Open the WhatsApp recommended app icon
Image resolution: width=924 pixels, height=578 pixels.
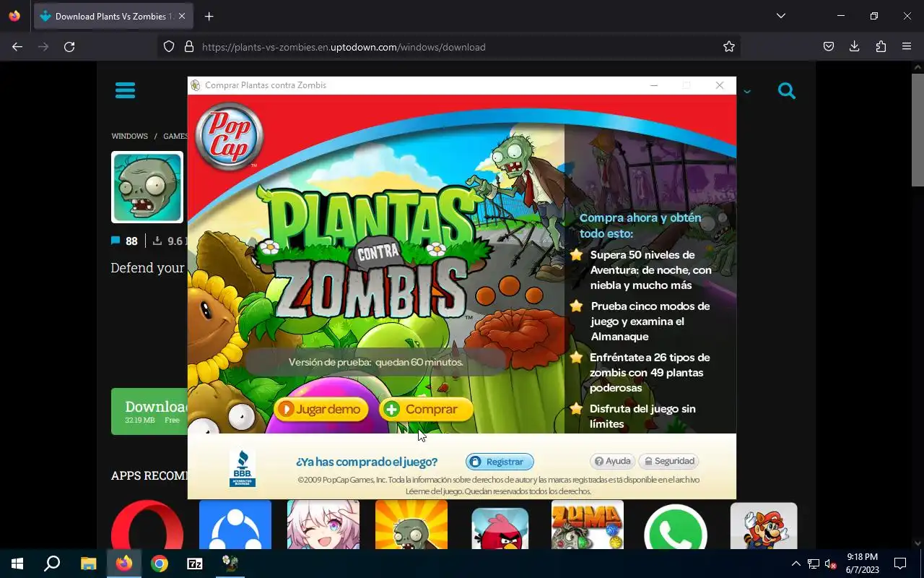676,527
